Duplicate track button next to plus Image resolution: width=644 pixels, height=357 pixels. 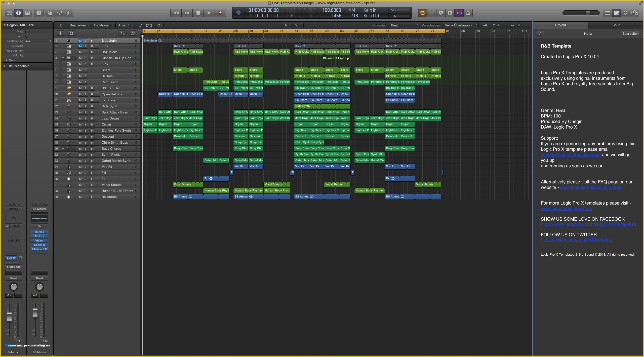click(x=71, y=33)
